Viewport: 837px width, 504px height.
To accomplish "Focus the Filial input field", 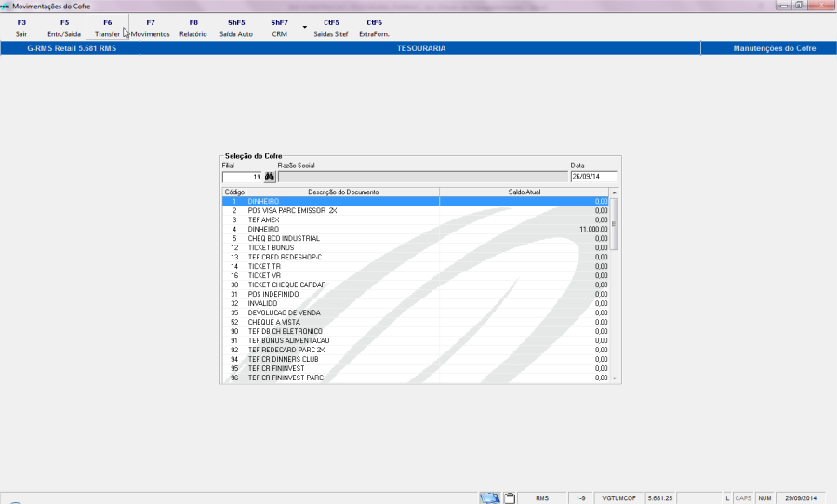I will coord(243,177).
